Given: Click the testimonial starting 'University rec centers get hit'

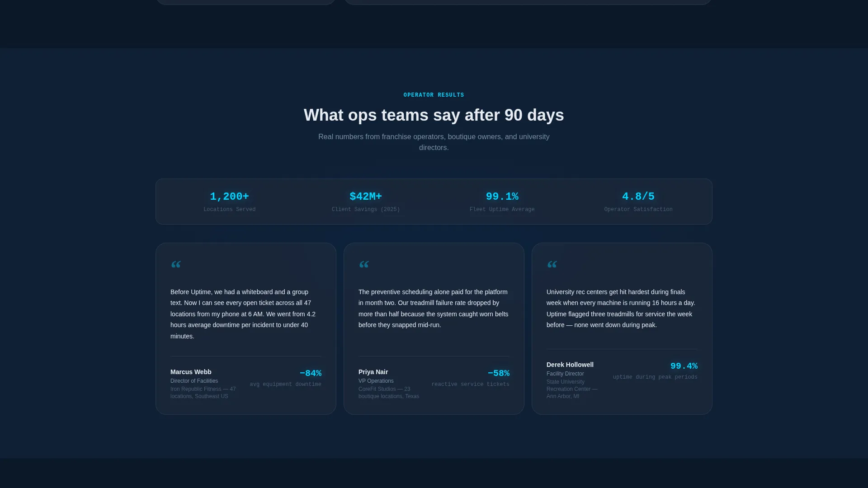Looking at the screenshot, I should (621, 309).
